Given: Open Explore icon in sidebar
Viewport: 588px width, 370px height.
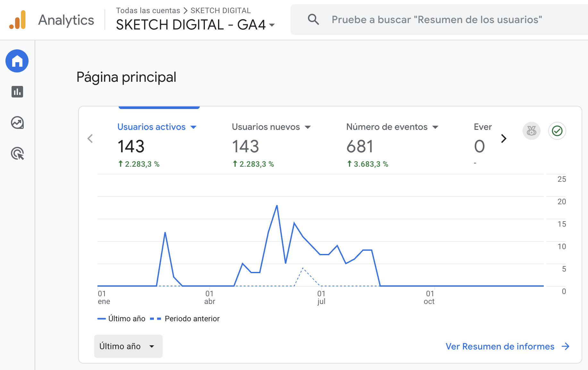Looking at the screenshot, I should pyautogui.click(x=17, y=123).
